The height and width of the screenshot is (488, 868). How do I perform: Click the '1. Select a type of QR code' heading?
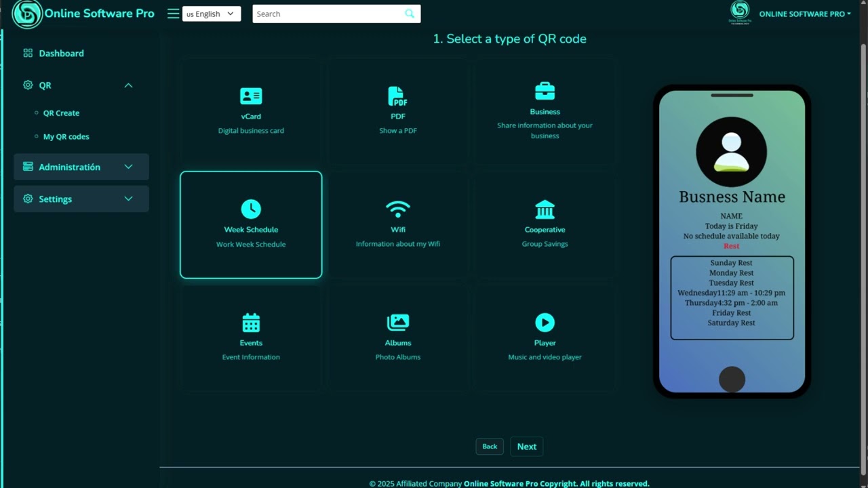pyautogui.click(x=510, y=39)
